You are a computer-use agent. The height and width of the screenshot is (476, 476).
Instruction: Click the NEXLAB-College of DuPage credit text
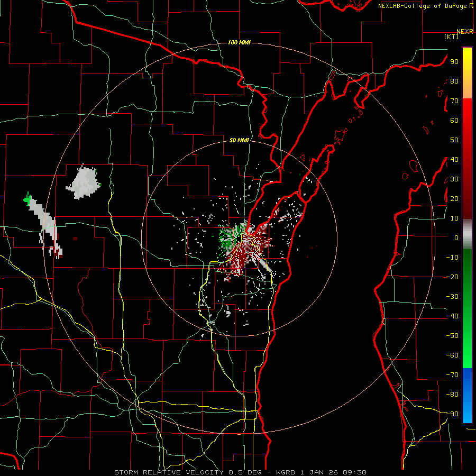pyautogui.click(x=425, y=6)
